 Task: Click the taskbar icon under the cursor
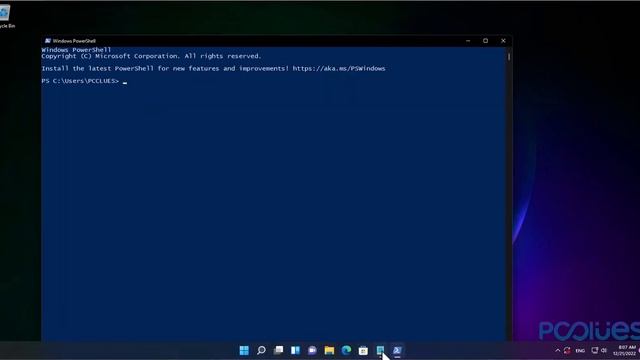pyautogui.click(x=380, y=350)
